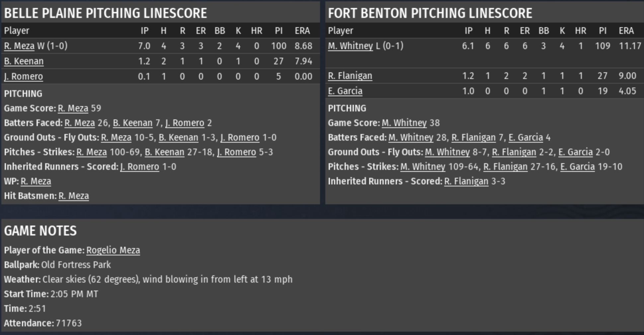Open R. Flanigan's linescore table row link
This screenshot has height=335, width=644.
pos(350,76)
